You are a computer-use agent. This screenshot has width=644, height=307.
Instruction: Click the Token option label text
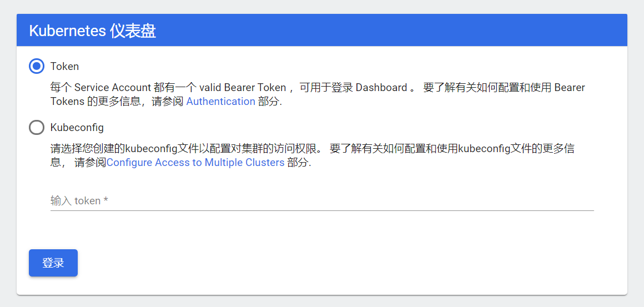64,66
